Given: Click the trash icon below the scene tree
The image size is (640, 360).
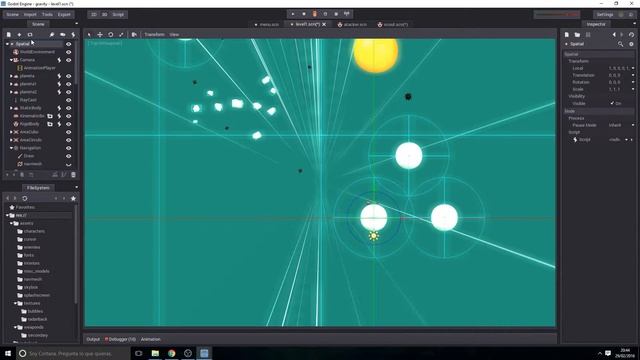Looking at the screenshot, I should point(73,175).
